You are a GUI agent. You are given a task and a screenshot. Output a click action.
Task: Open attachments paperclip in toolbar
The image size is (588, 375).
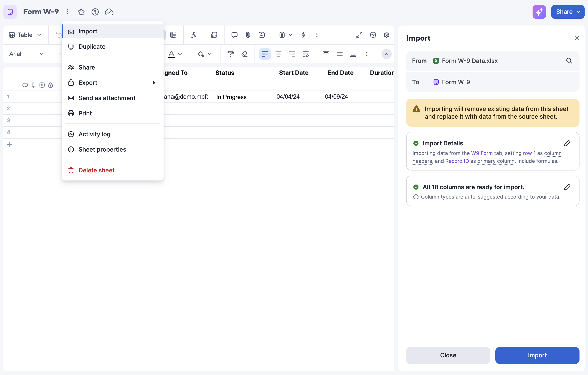(x=248, y=35)
